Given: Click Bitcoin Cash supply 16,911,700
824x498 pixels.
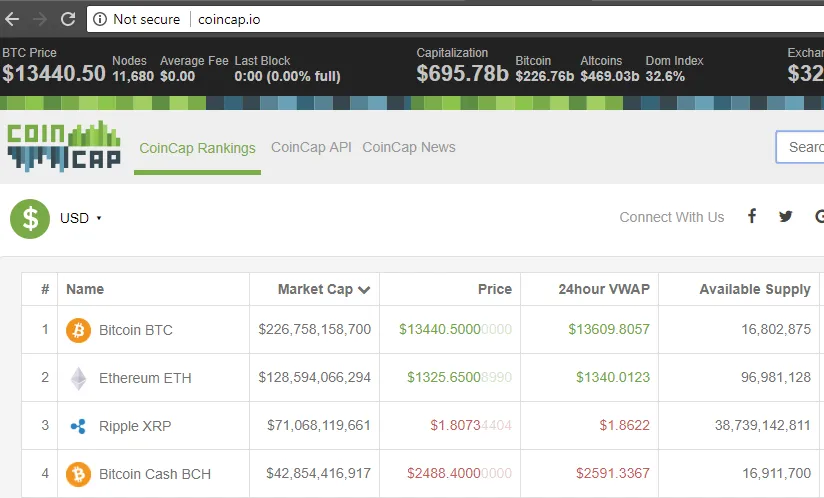Looking at the screenshot, I should (777, 473).
